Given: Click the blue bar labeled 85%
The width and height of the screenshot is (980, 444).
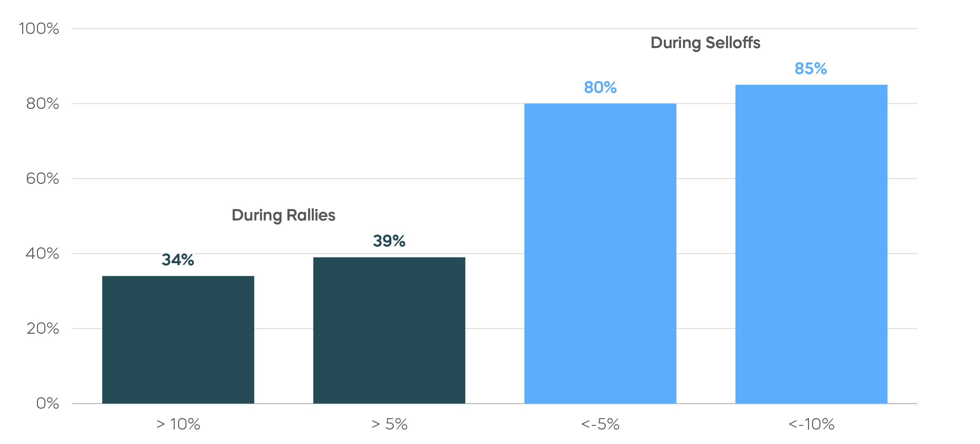Looking at the screenshot, I should [x=811, y=244].
